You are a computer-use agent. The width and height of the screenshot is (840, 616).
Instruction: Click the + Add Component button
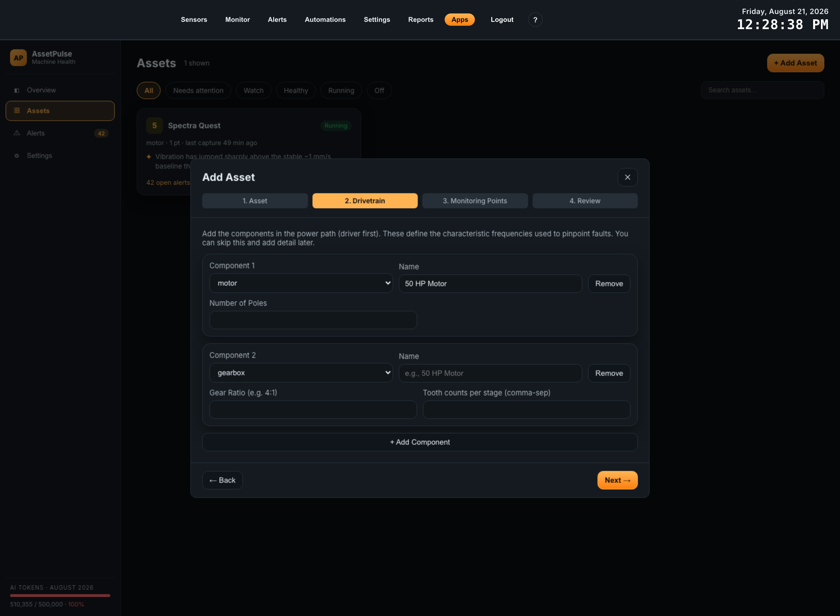coord(420,442)
